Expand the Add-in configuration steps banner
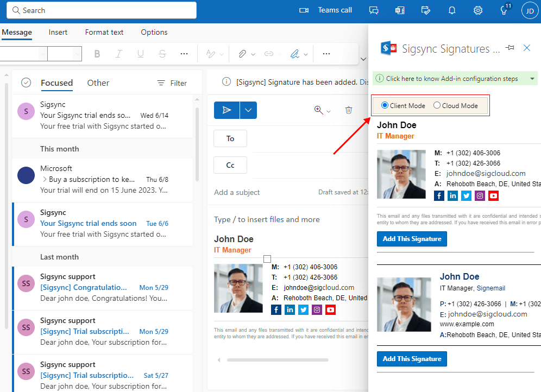The height and width of the screenshot is (392, 541). 533,79
